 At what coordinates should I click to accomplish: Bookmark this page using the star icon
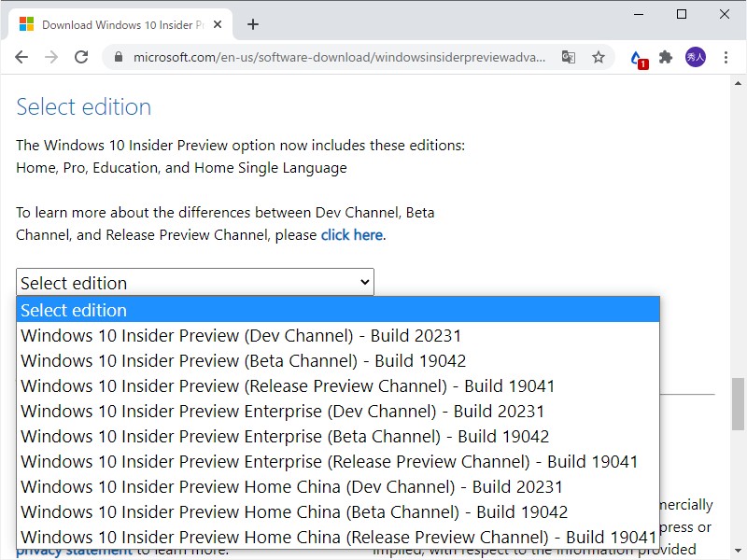(598, 57)
